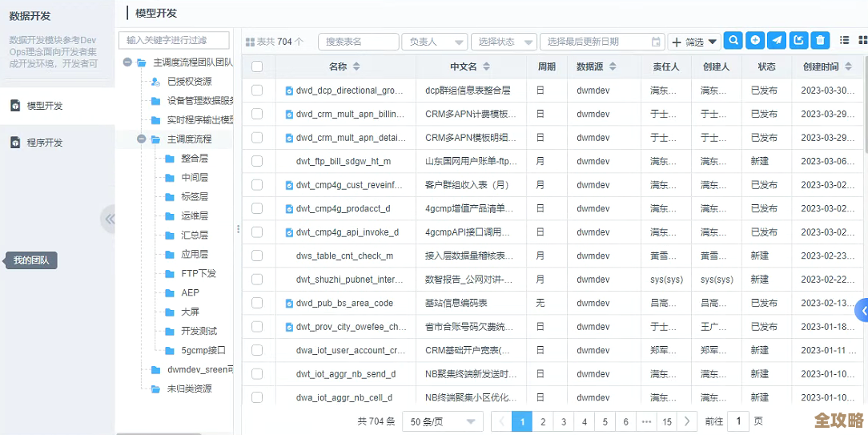868x435 pixels.
Task: Click the sys(sys) 责任人 cell
Action: [666, 280]
